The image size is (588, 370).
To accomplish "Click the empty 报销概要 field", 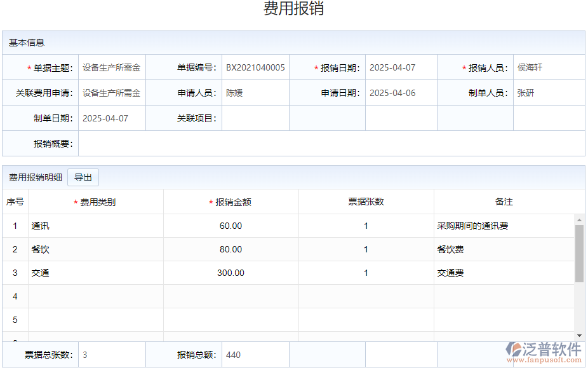I will point(330,144).
